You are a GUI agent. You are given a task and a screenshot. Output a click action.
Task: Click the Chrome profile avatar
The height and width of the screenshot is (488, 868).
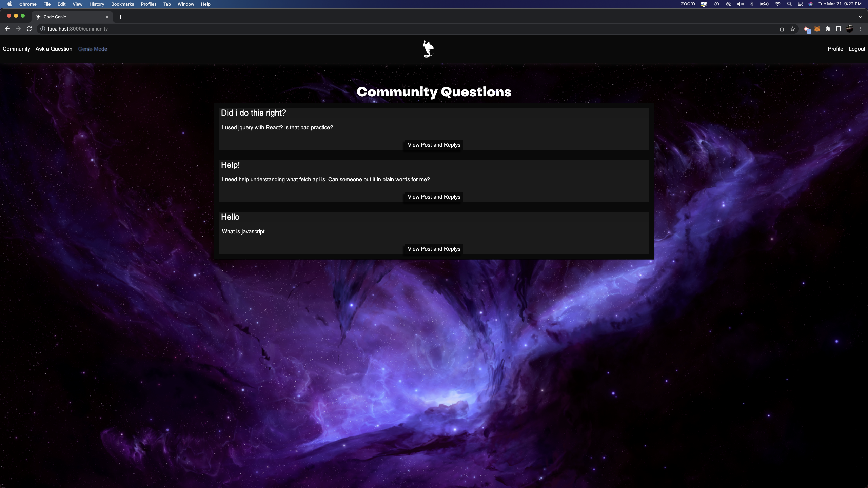[850, 29]
